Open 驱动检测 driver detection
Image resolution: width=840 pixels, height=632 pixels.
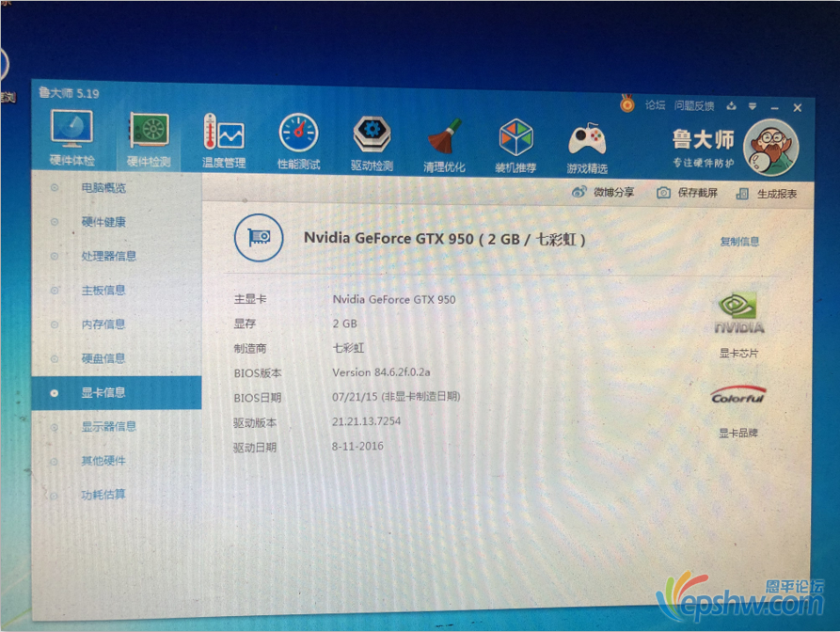click(x=372, y=144)
